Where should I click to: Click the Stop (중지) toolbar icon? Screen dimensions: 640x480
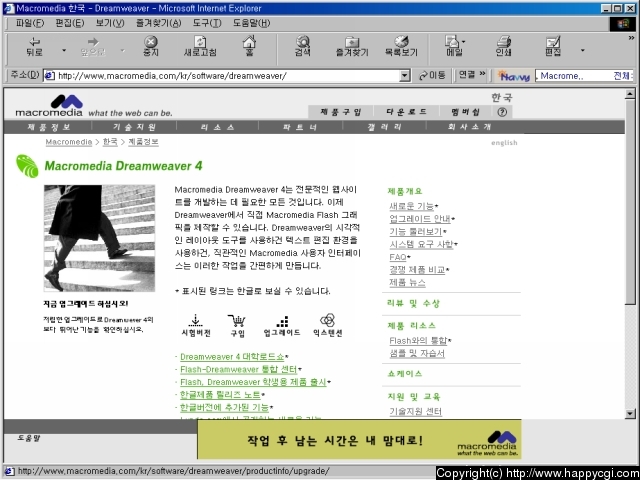click(x=151, y=46)
